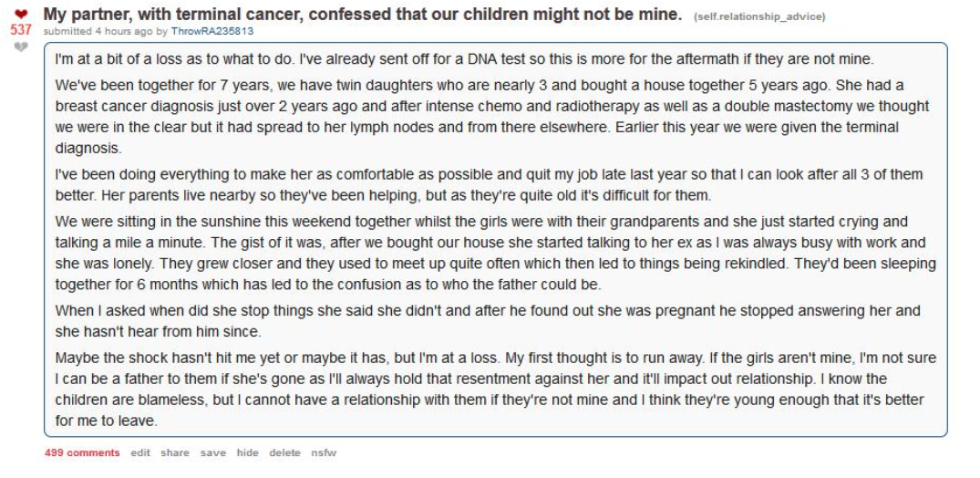Image resolution: width=980 pixels, height=478 pixels.
Task: View the 499 comments
Action: 82,453
